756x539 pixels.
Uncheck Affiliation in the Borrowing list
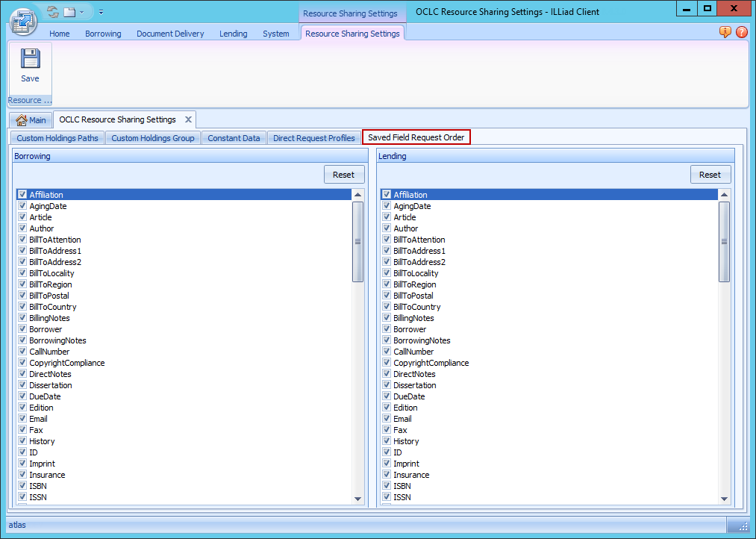(22, 194)
